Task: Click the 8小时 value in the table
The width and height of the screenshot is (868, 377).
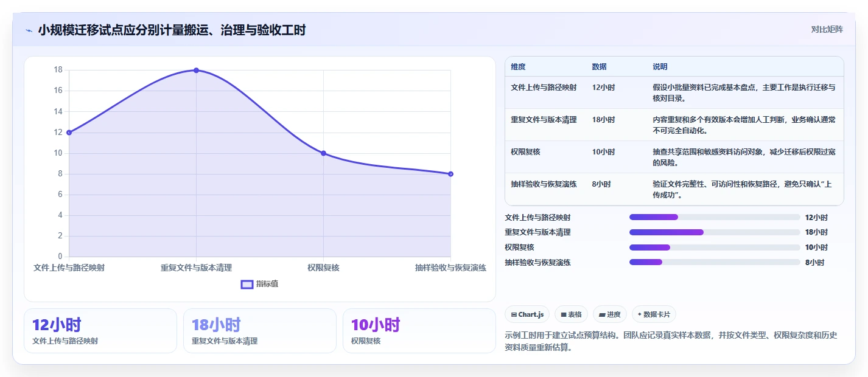Action: pos(601,184)
